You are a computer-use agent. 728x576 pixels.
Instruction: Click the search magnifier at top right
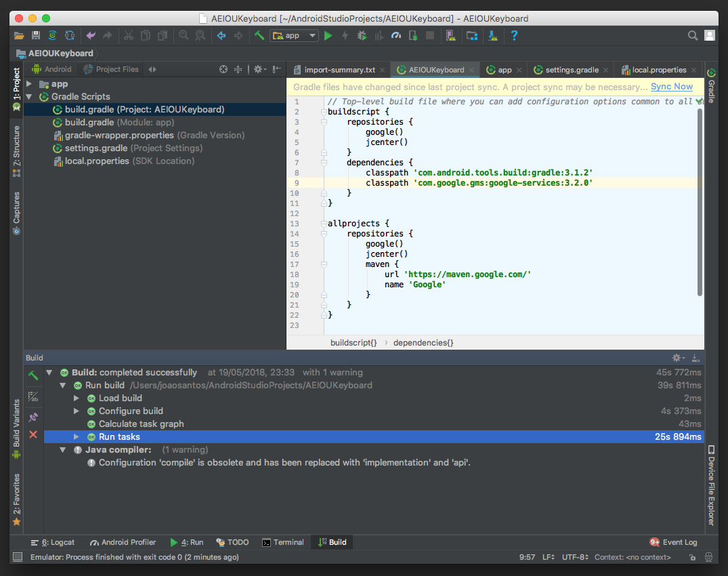click(x=692, y=36)
